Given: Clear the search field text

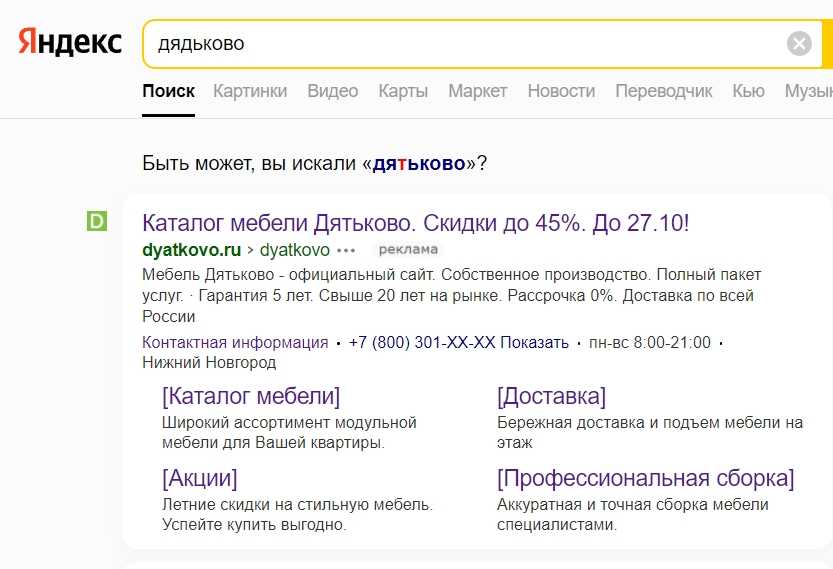Looking at the screenshot, I should click(x=799, y=44).
